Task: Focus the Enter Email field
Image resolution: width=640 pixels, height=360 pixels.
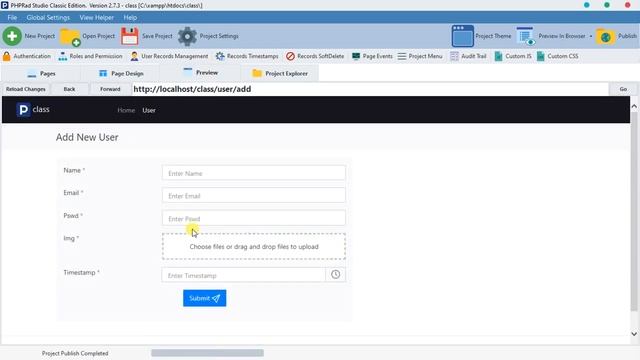Action: tap(254, 196)
